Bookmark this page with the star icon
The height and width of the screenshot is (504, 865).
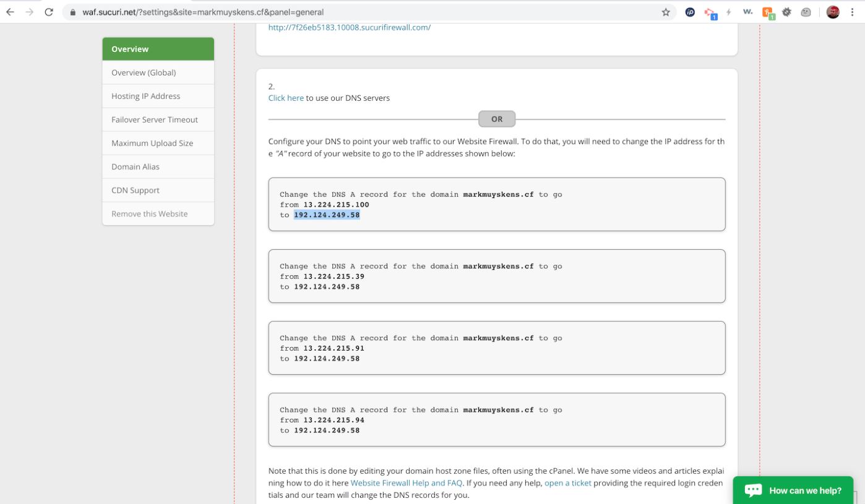tap(666, 12)
